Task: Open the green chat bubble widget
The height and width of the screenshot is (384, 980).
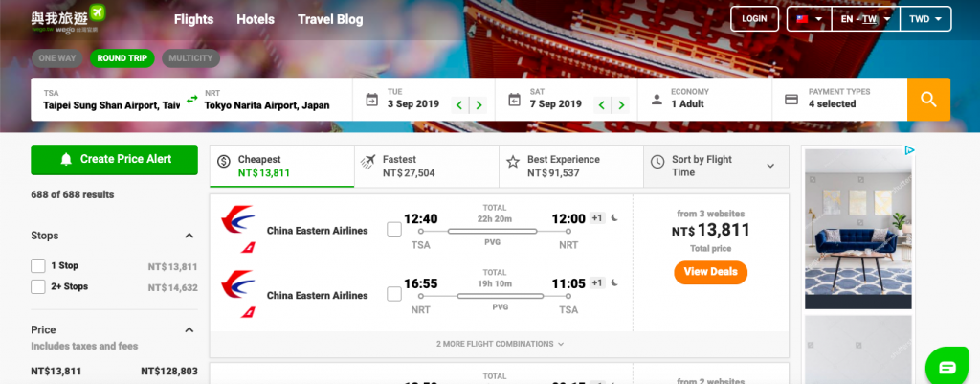Action: [x=947, y=367]
